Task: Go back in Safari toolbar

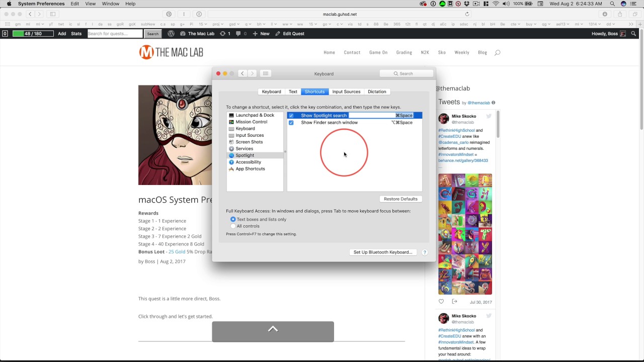Action: 30,14
